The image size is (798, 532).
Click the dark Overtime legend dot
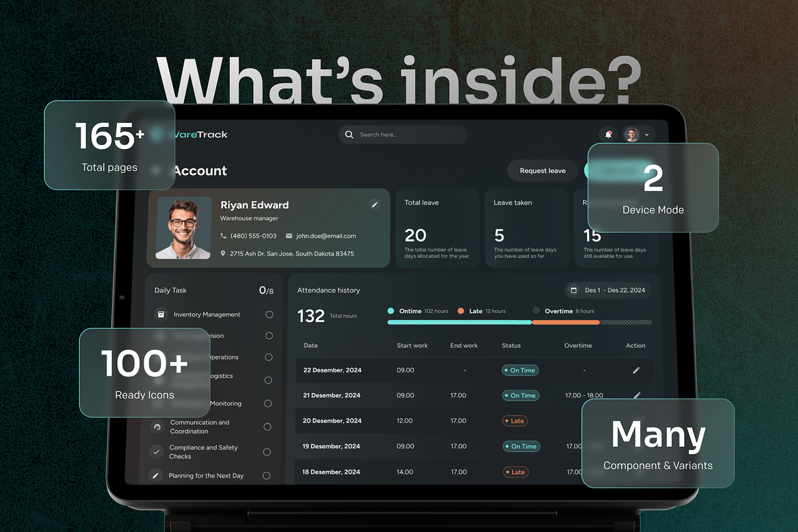point(536,311)
